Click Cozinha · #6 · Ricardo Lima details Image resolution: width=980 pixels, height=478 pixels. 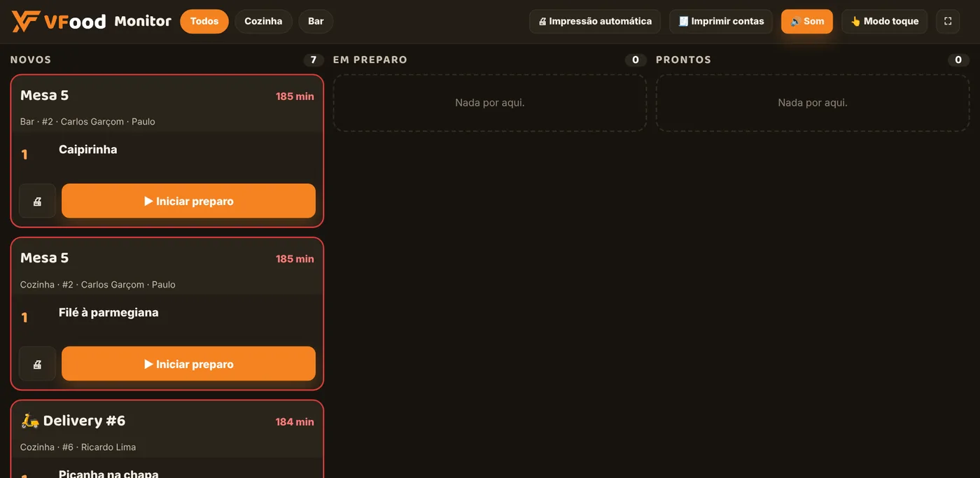(x=78, y=447)
